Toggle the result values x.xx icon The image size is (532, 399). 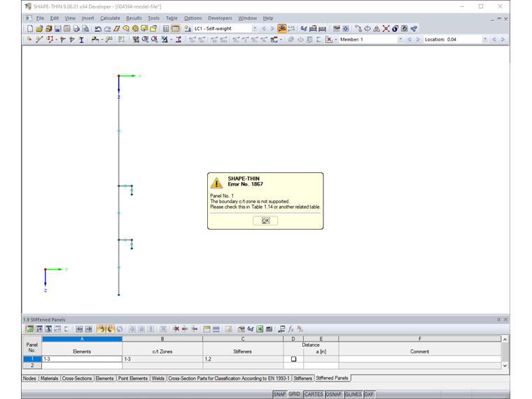pos(291,29)
